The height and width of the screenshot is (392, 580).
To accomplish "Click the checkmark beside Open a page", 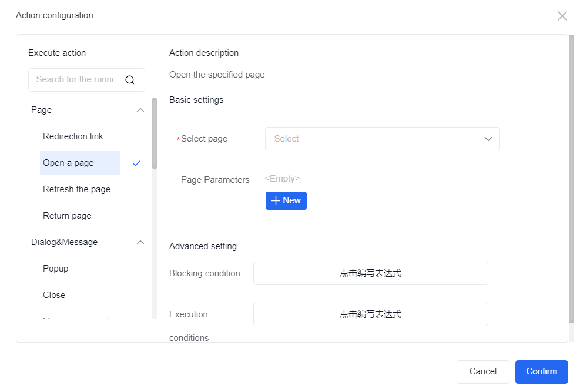I will (x=136, y=163).
